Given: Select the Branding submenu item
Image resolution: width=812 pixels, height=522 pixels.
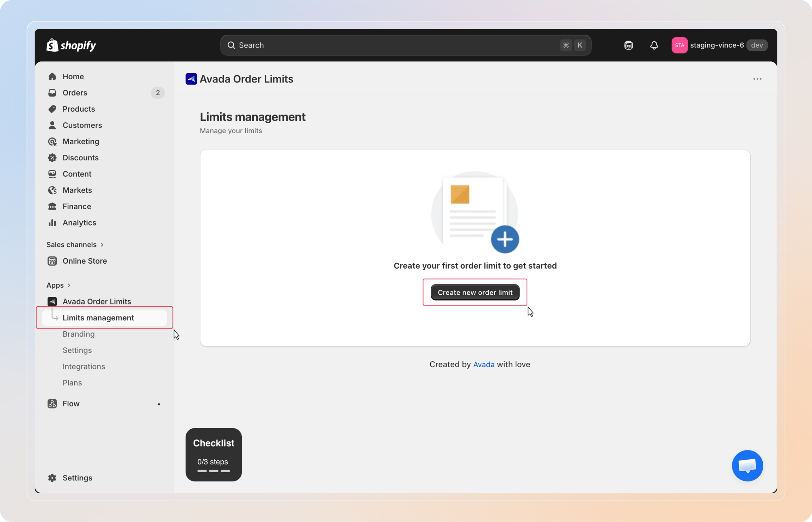Looking at the screenshot, I should (x=79, y=334).
